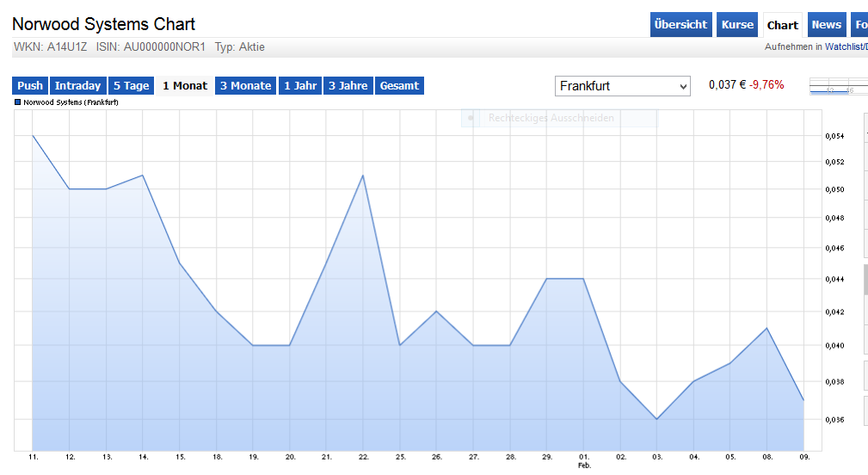Screen dimensions: 868x475
Task: Open the Frankfurt exchange dropdown
Action: click(x=622, y=86)
